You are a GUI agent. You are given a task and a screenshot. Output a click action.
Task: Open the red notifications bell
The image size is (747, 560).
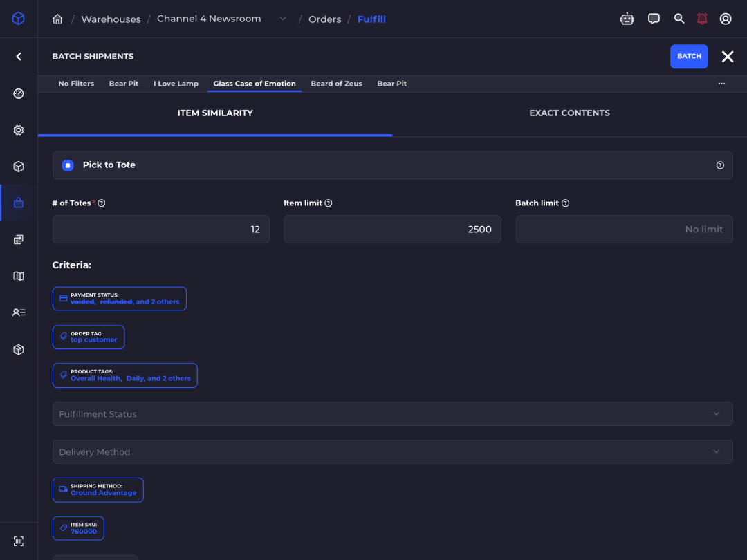pos(702,19)
